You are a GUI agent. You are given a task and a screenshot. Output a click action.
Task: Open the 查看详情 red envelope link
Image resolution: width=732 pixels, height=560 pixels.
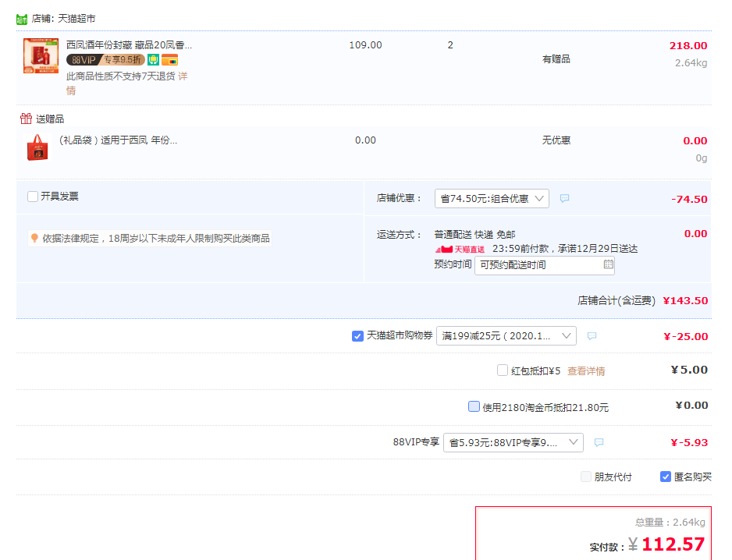coord(586,371)
